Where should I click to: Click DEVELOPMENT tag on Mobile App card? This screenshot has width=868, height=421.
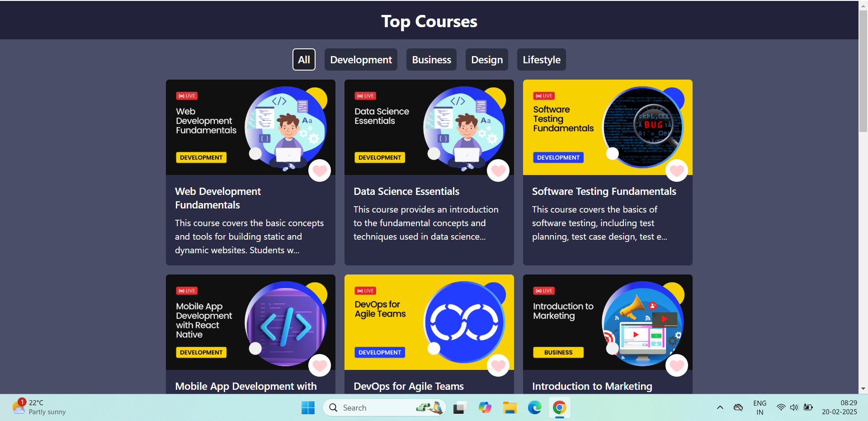click(201, 352)
